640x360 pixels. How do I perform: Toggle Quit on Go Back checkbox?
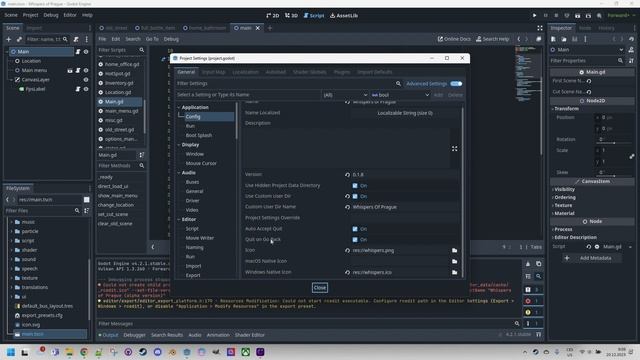(x=355, y=240)
